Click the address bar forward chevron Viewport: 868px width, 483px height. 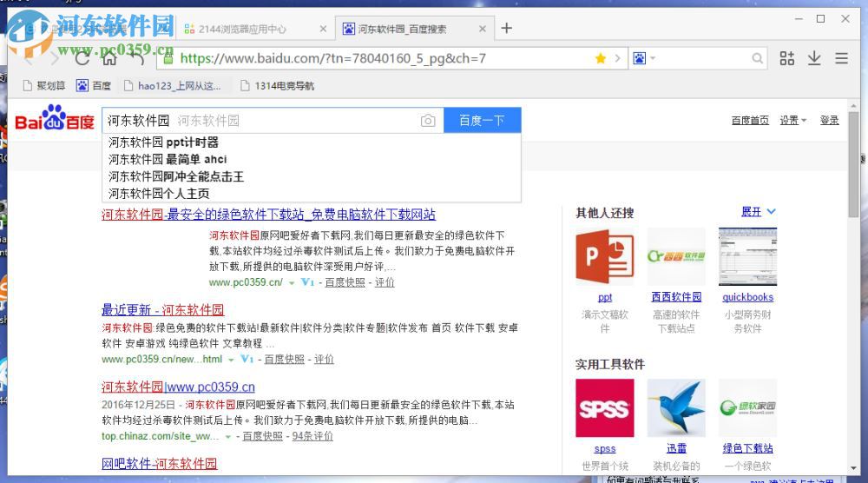[x=617, y=58]
